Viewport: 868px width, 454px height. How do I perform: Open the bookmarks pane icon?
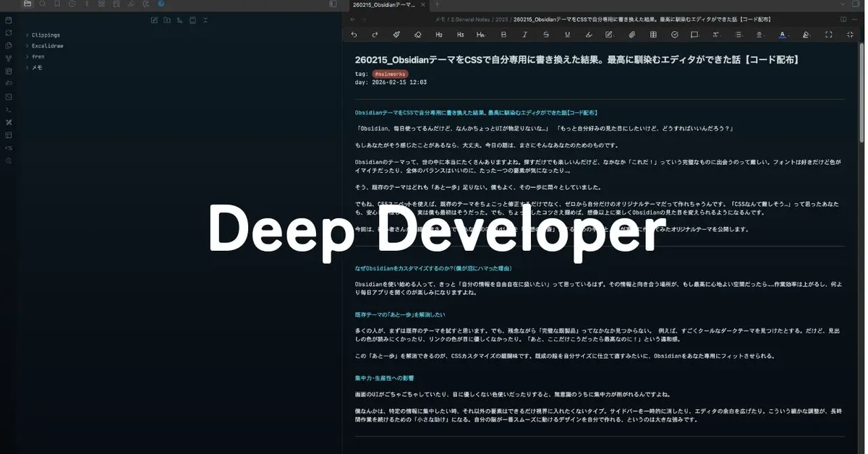click(x=58, y=4)
